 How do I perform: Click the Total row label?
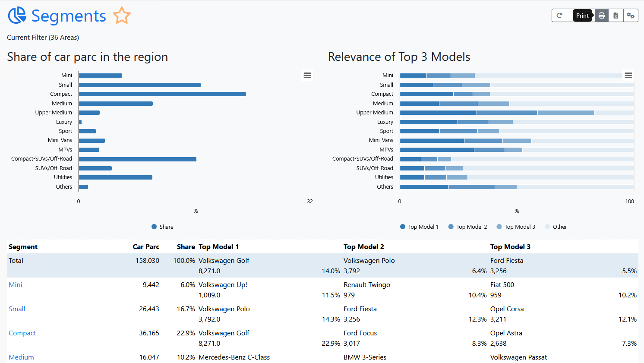(16, 261)
